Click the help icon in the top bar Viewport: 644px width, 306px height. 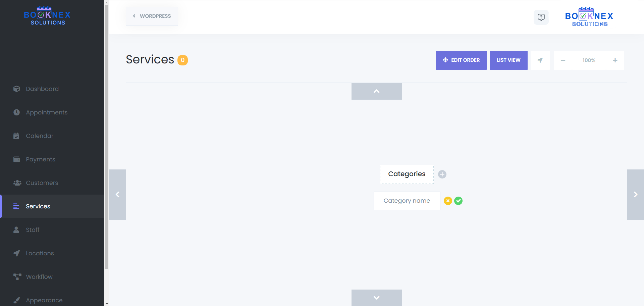click(x=541, y=17)
